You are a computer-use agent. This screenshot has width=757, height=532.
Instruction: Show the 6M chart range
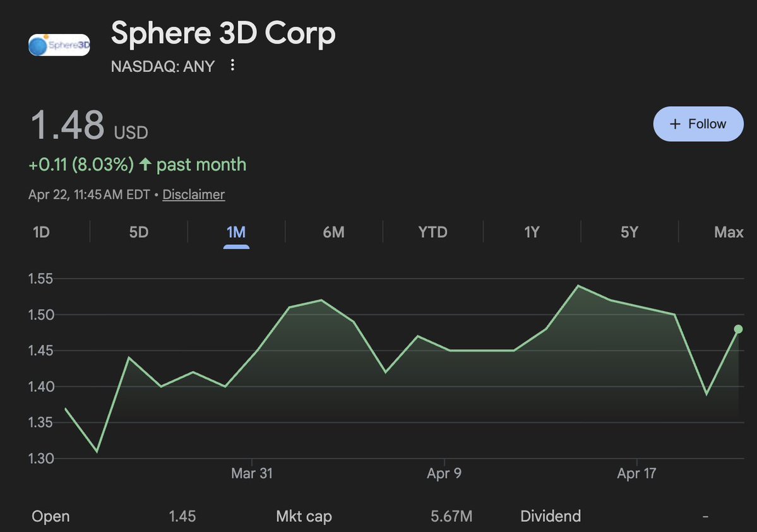pos(333,232)
